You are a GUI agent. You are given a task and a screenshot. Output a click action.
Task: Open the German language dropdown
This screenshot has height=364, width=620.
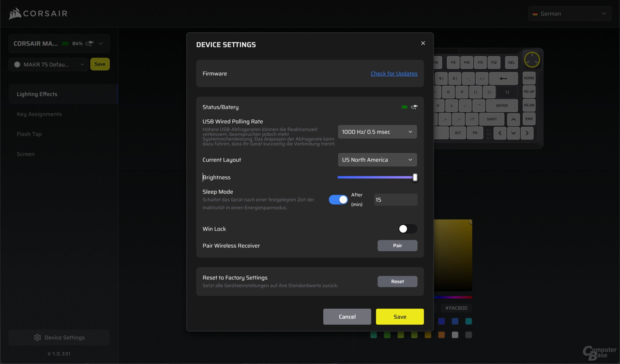point(570,14)
